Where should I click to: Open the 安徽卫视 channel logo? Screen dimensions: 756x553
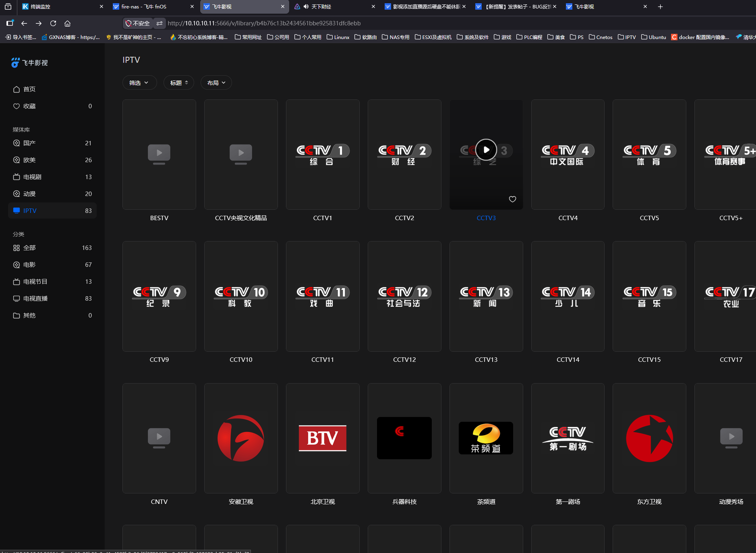tap(241, 438)
